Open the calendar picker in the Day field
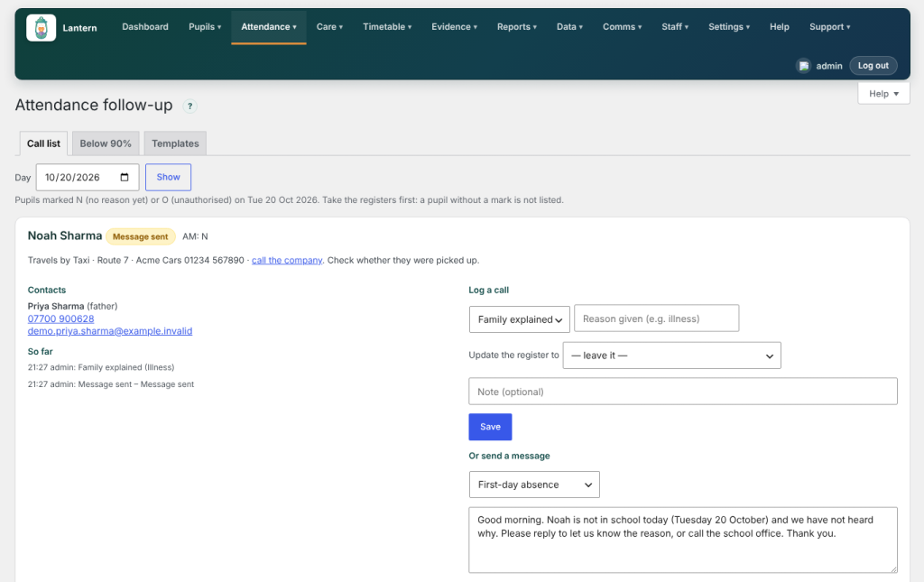The width and height of the screenshot is (924, 582). coord(125,178)
